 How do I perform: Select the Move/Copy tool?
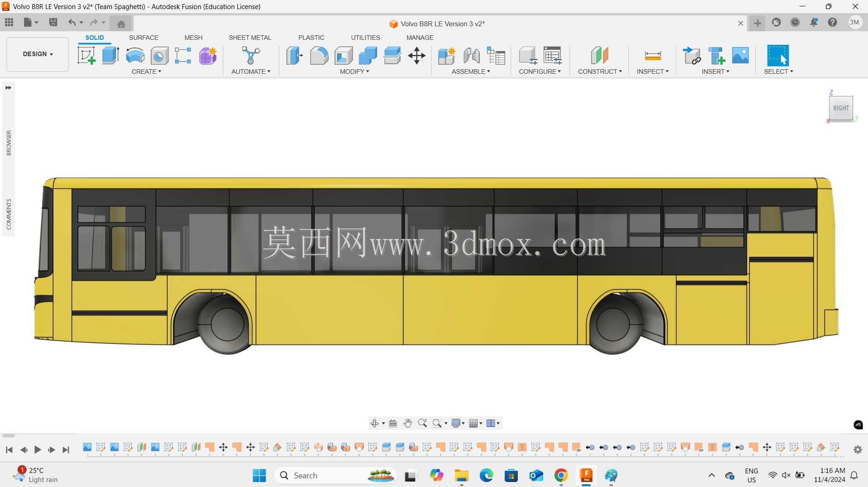[x=417, y=56]
